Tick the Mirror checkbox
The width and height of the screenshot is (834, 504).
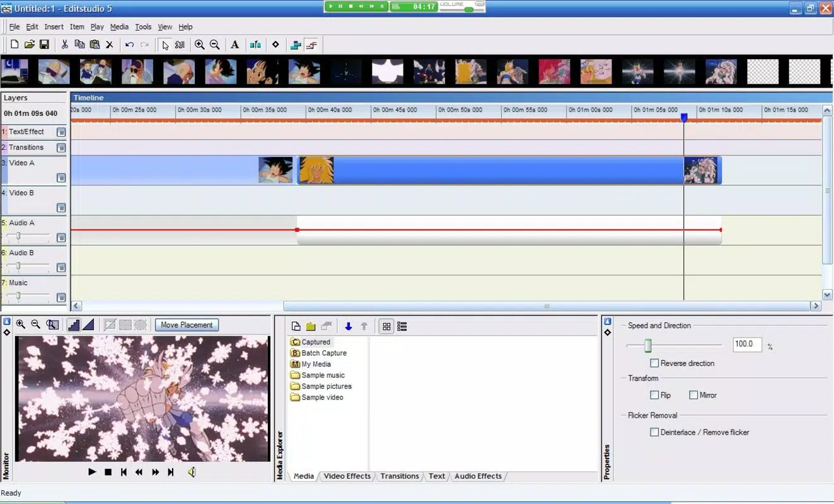(x=693, y=395)
